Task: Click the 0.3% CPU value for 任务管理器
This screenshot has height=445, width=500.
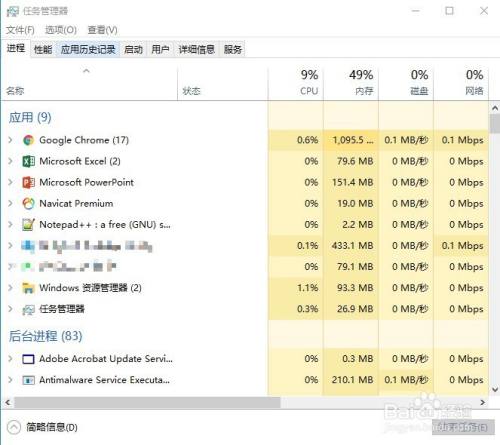Action: coord(307,309)
